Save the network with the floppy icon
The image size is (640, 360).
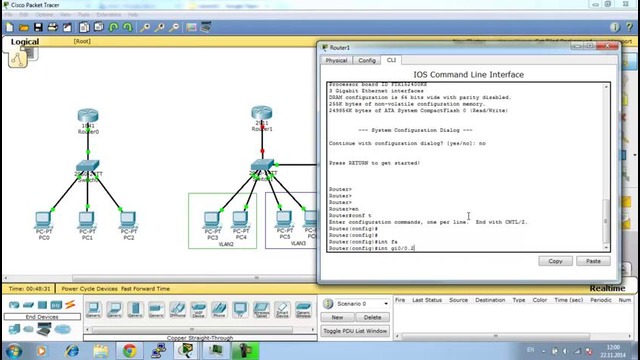tap(38, 27)
